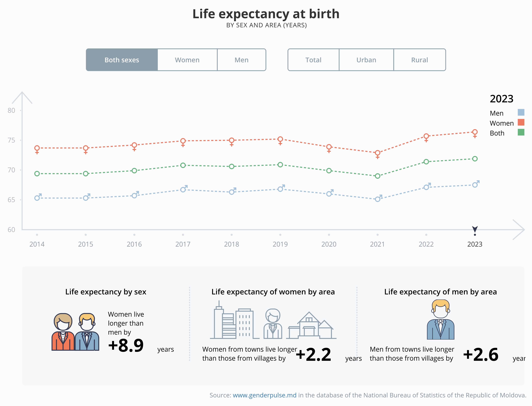
Task: Click the orange Women legend swatch
Action: click(x=521, y=122)
